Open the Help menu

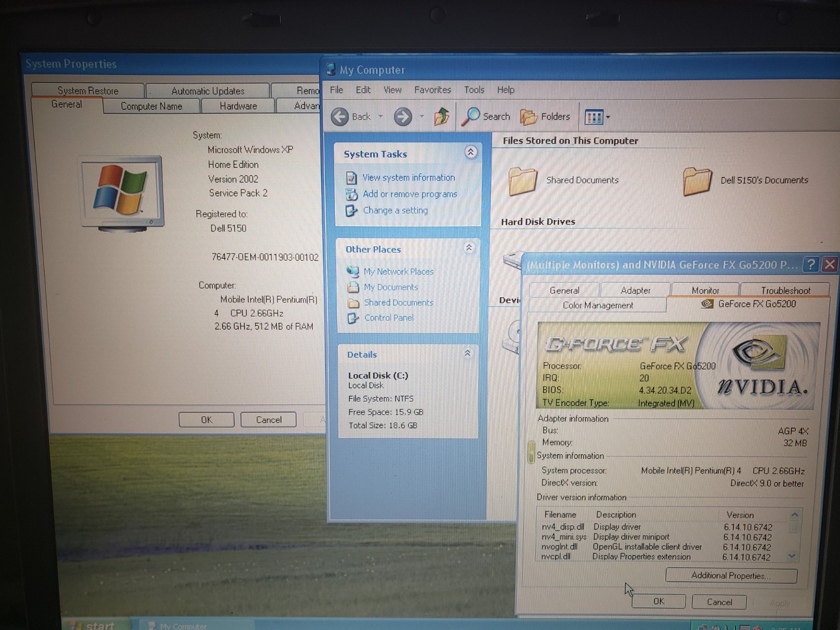coord(506,90)
